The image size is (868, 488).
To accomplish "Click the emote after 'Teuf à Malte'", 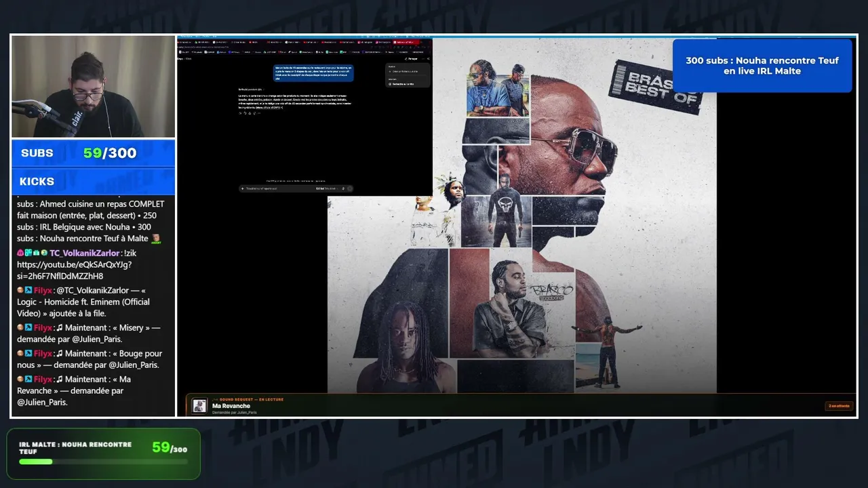I will point(156,239).
